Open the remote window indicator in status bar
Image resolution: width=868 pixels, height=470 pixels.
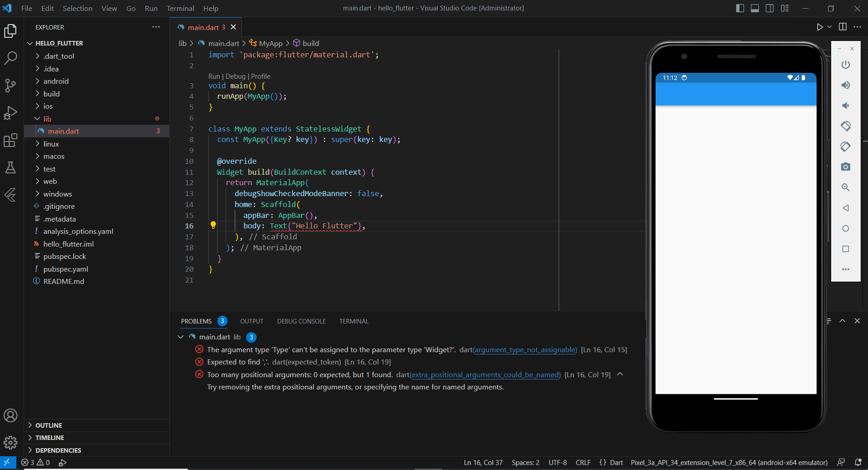coord(8,462)
